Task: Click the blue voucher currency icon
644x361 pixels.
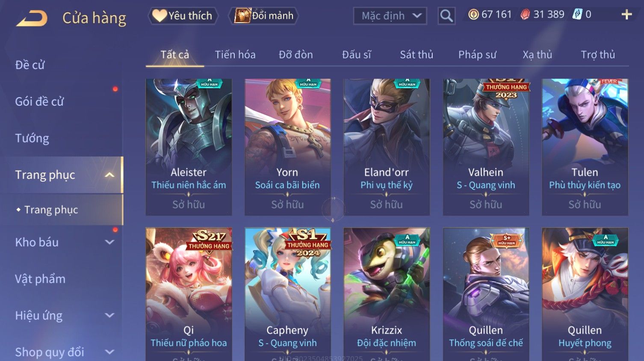Action: pos(577,15)
